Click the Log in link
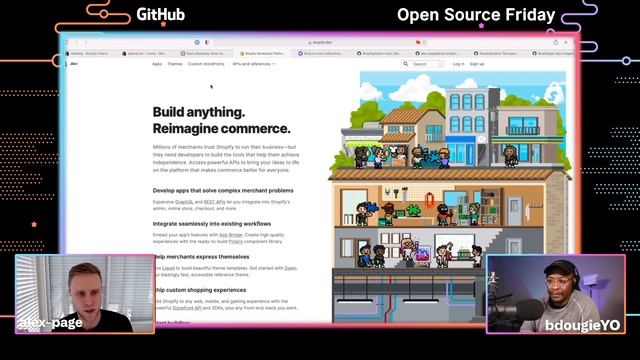This screenshot has height=360, width=640. [x=458, y=64]
